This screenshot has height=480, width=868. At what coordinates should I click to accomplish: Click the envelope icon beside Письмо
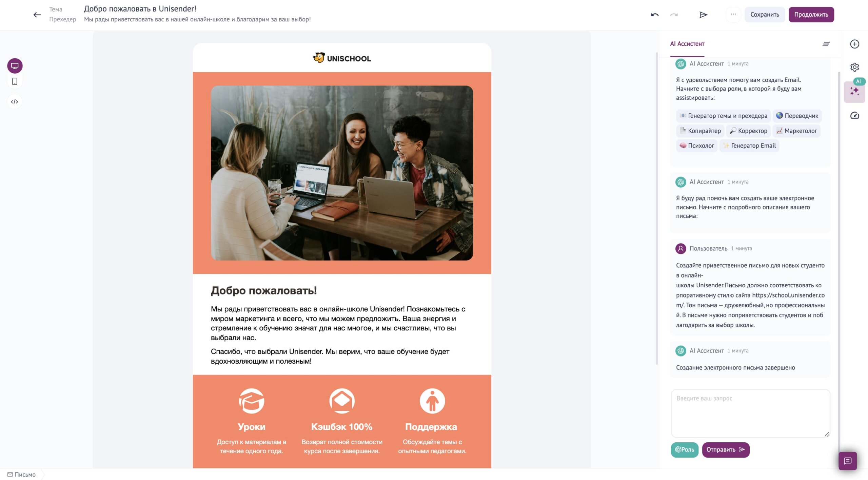(x=10, y=474)
